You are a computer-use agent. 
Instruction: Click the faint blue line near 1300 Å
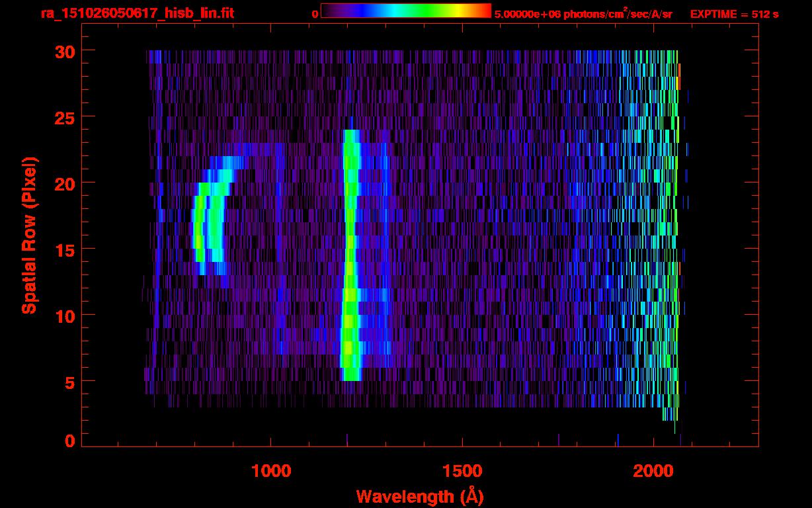[x=386, y=255]
